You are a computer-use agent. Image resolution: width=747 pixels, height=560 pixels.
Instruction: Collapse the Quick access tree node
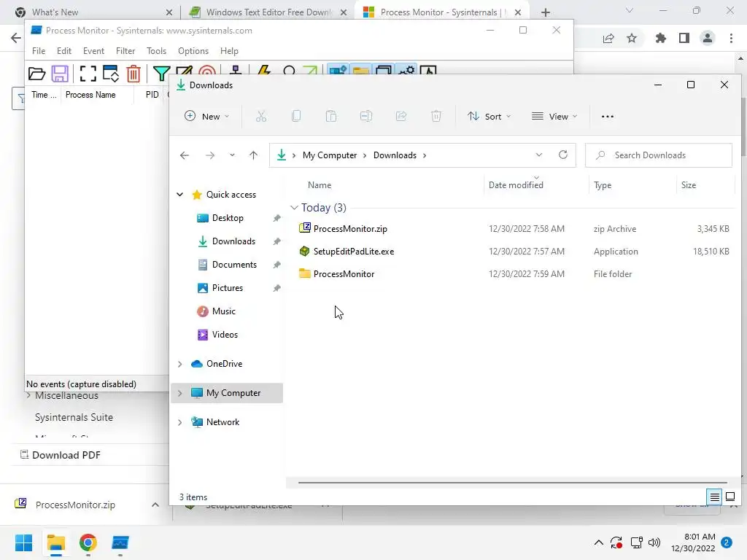click(180, 194)
